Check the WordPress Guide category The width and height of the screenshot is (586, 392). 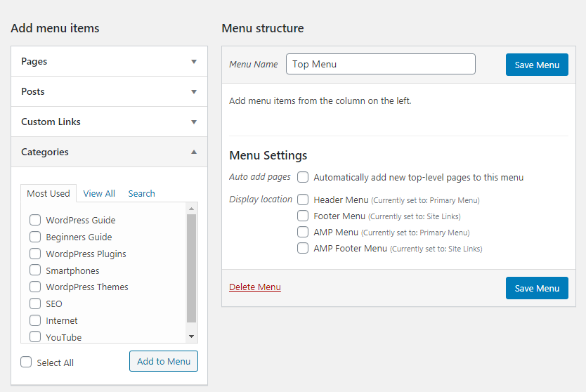[x=35, y=220]
